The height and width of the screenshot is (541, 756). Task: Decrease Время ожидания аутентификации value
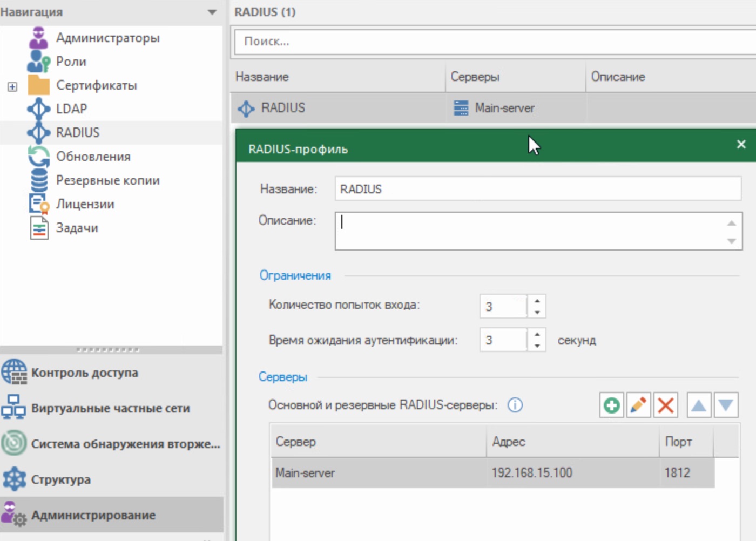[x=537, y=346]
